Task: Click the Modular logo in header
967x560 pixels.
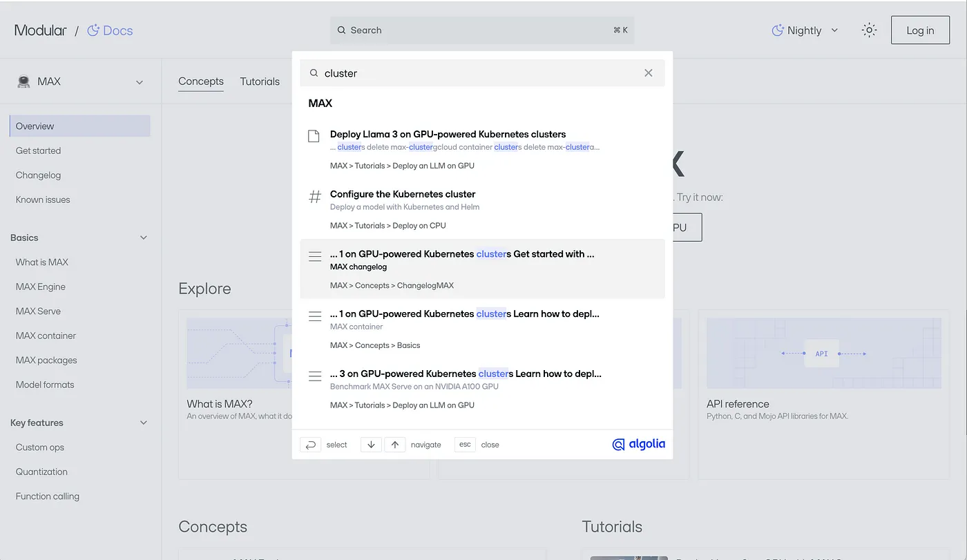Action: 41,30
